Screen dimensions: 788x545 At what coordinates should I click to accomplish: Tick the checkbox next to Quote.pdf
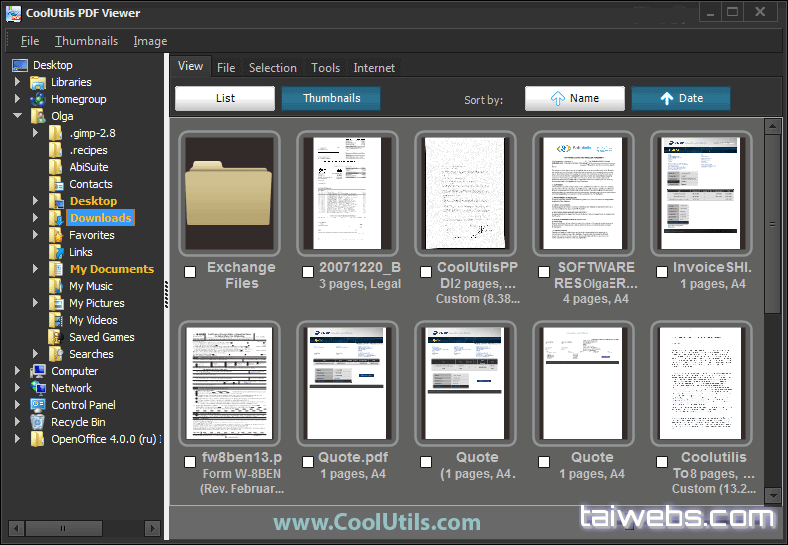(308, 462)
